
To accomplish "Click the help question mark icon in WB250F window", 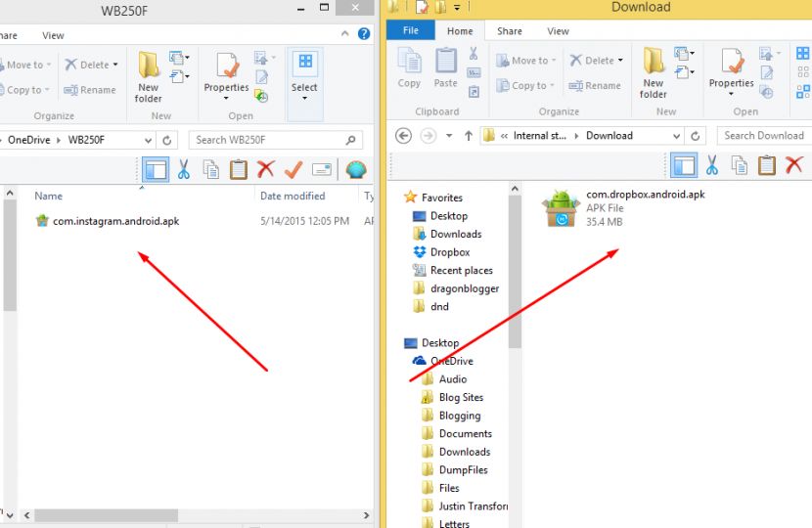I will (x=364, y=34).
